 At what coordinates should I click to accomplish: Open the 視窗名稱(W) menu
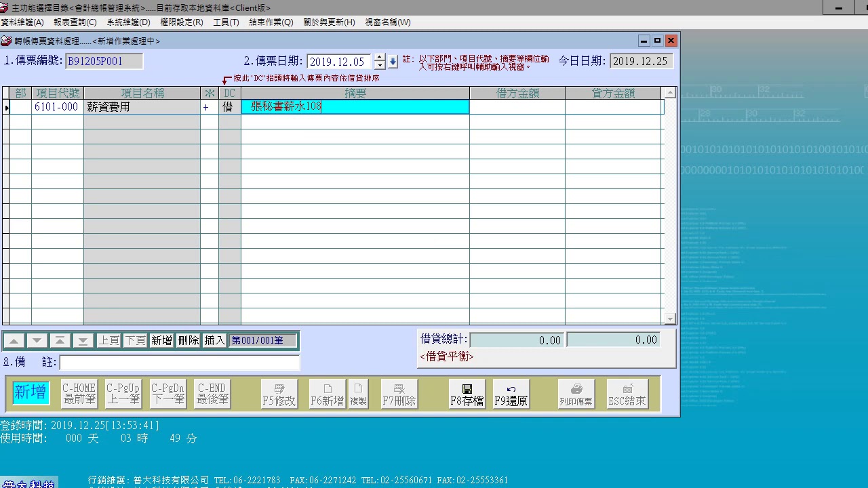(388, 22)
